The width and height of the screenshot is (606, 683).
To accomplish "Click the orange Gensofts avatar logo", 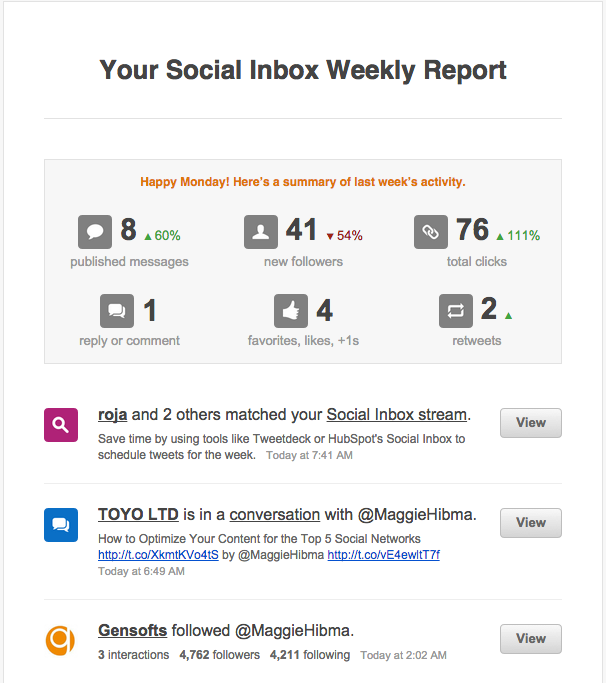I will 61,640.
